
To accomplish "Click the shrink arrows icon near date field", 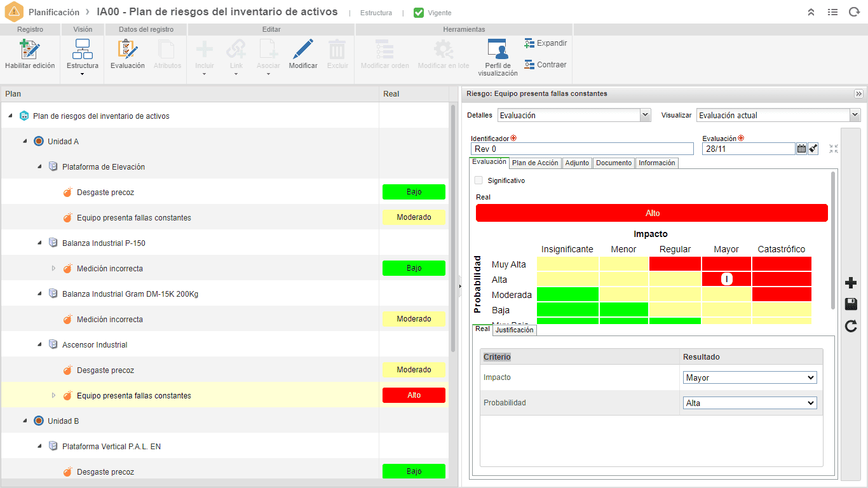I will point(834,149).
